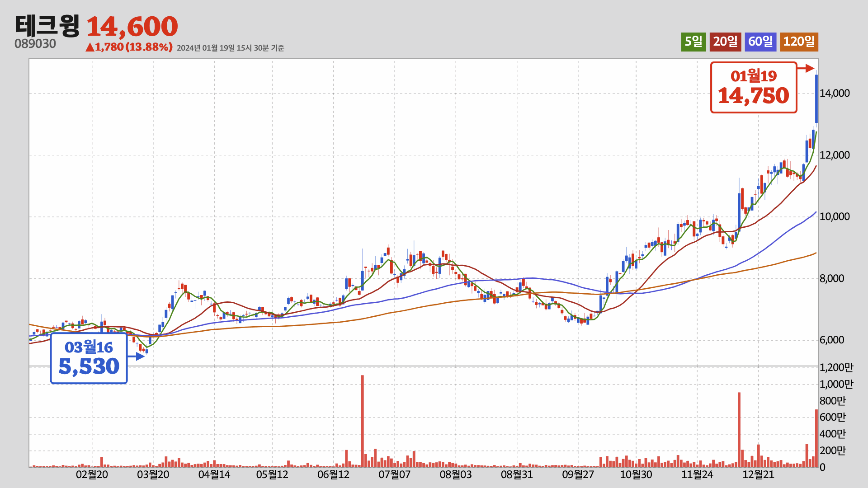The height and width of the screenshot is (488, 868).
Task: Click the high price callout 01월19 14,750
Action: coord(754,87)
